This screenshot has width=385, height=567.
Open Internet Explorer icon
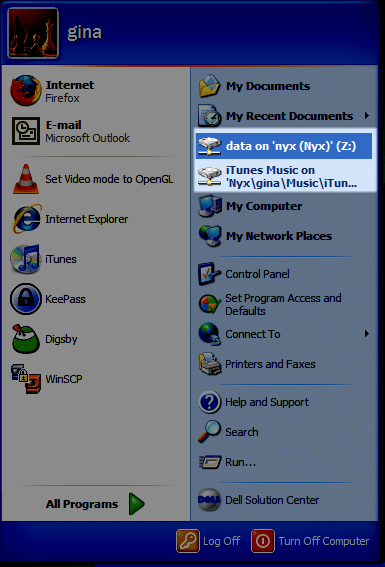coord(26,219)
